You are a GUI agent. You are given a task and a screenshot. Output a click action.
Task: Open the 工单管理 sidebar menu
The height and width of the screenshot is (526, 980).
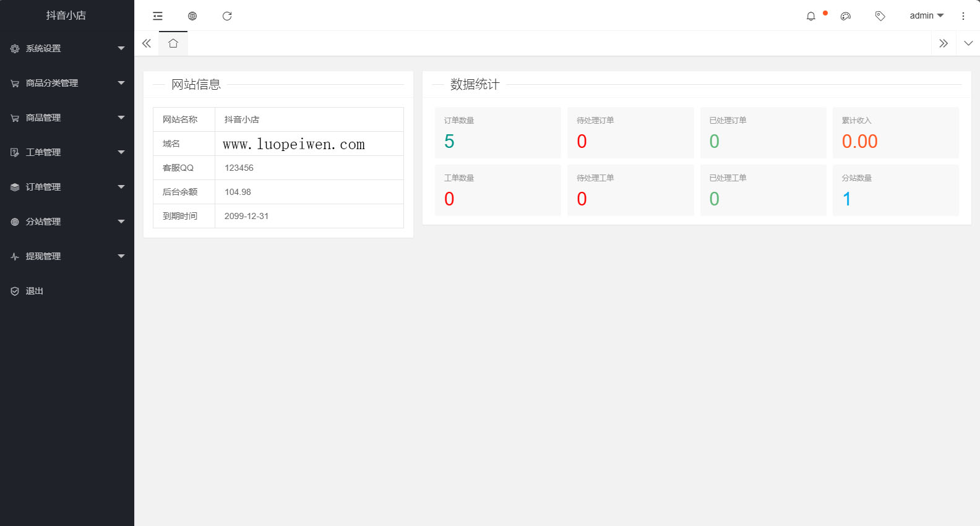[67, 152]
